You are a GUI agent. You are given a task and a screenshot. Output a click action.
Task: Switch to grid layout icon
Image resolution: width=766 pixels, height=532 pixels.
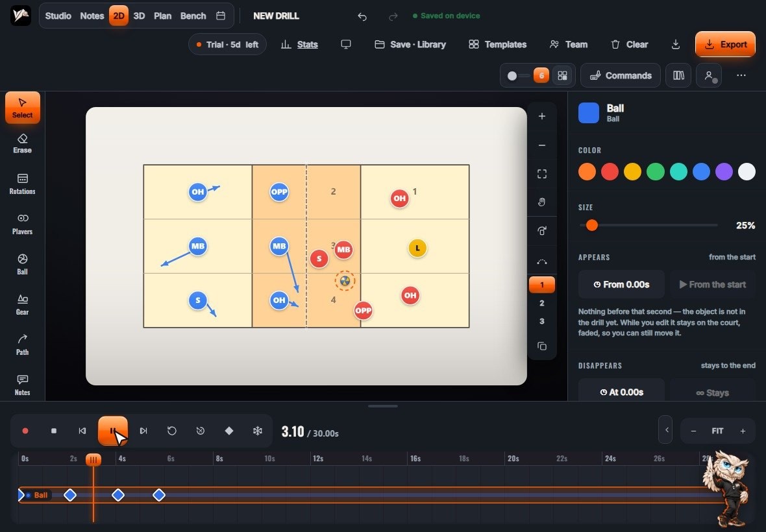[x=563, y=75]
